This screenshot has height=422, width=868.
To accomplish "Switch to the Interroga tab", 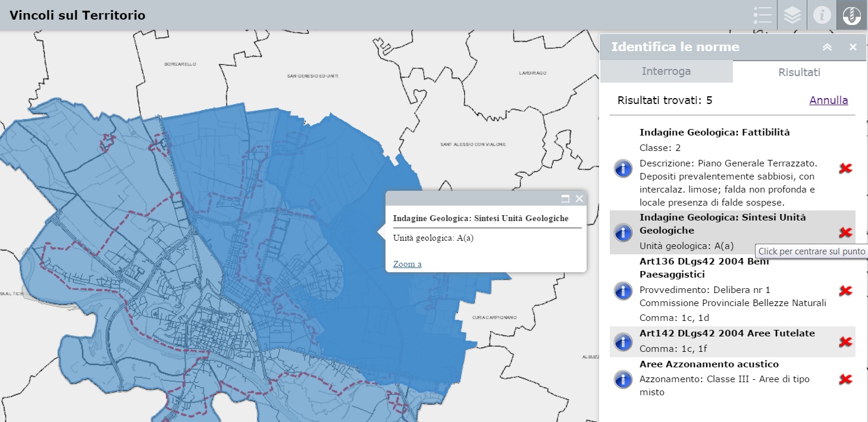I will (x=666, y=71).
